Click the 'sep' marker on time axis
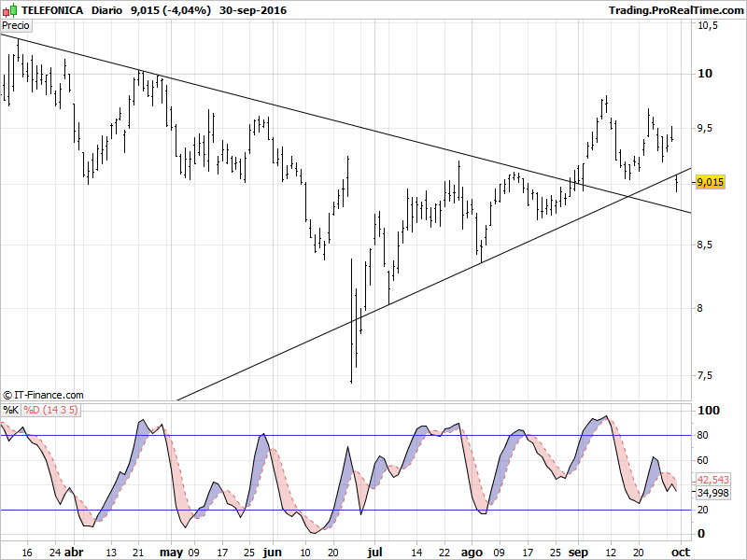 point(578,552)
